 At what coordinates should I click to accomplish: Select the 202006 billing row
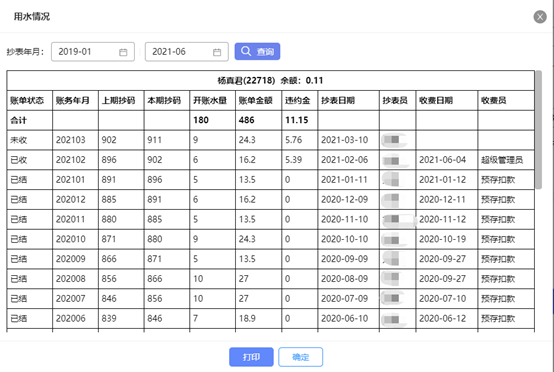tap(271, 319)
